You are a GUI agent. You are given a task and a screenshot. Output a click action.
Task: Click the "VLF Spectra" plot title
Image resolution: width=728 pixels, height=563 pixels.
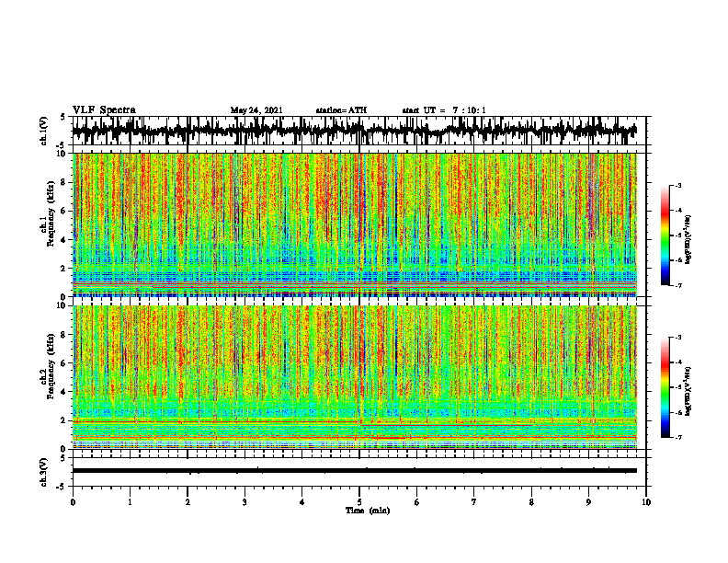coord(104,110)
